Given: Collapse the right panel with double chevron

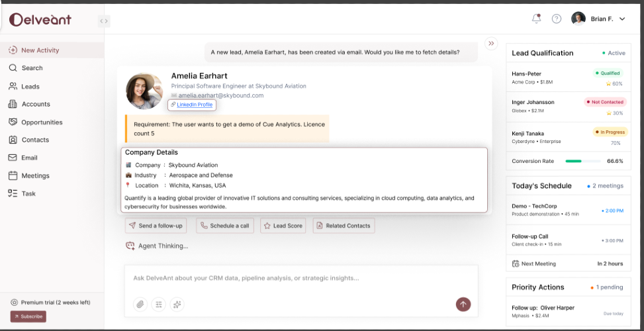Looking at the screenshot, I should pos(491,43).
